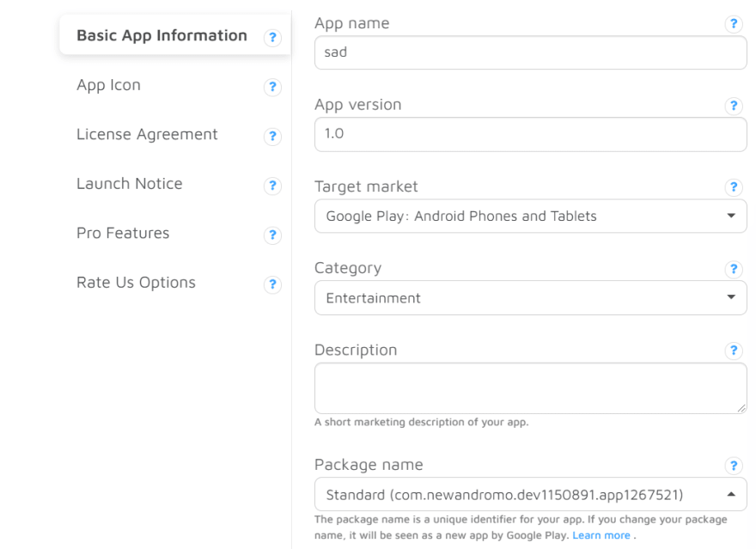Expand the Category dropdown showing Entertainment

pyautogui.click(x=530, y=298)
